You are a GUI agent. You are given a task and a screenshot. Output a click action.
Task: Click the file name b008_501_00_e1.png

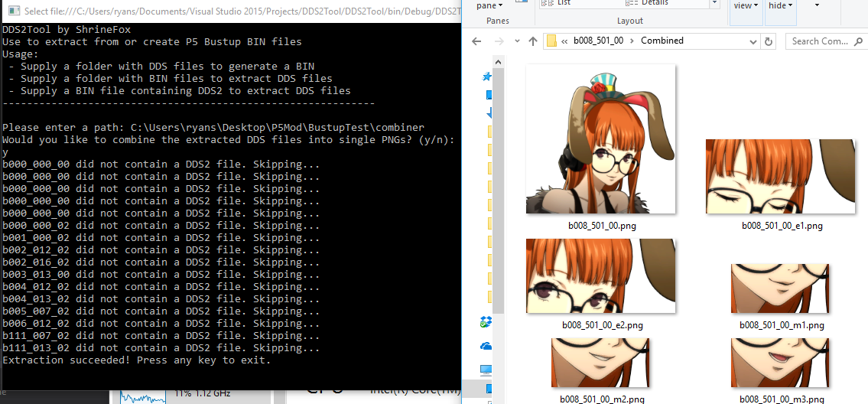pos(782,226)
